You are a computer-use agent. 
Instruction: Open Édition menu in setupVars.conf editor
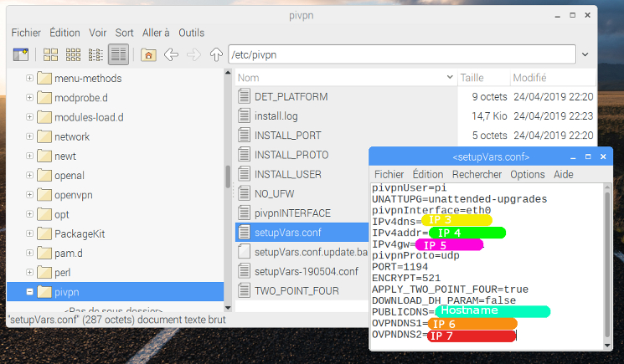428,174
